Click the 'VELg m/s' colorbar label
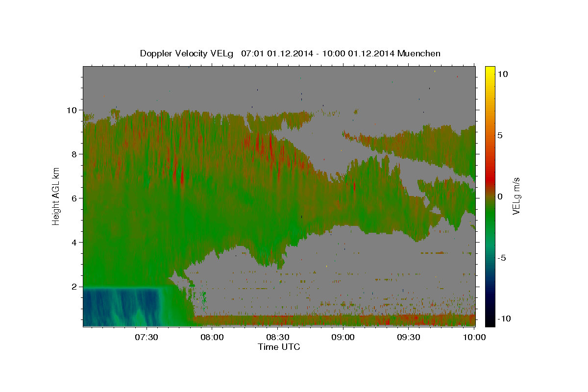 point(516,196)
